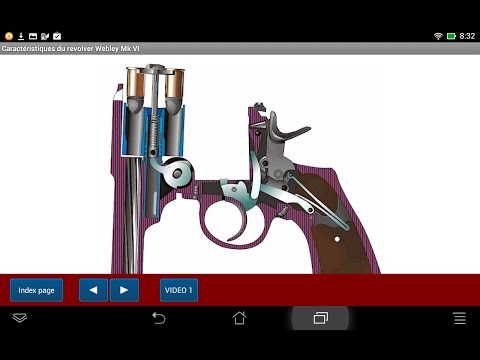480x360 pixels.
Task: Open the three-line menu icon
Action: 460,318
